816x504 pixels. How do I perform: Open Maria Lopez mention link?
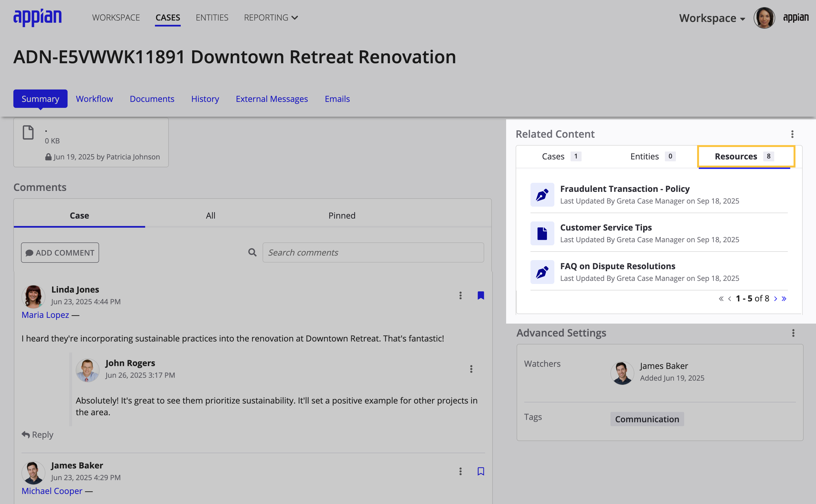coord(45,315)
